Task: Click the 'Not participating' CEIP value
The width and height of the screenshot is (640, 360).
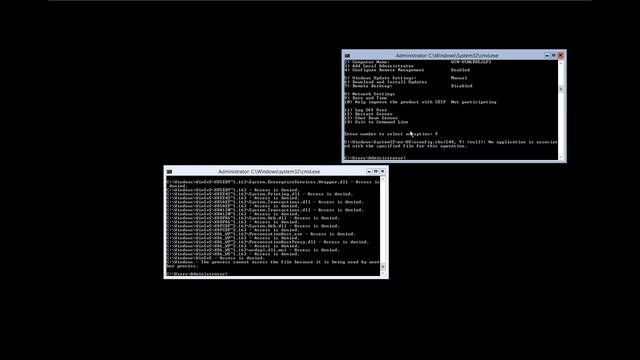Action: [474, 102]
